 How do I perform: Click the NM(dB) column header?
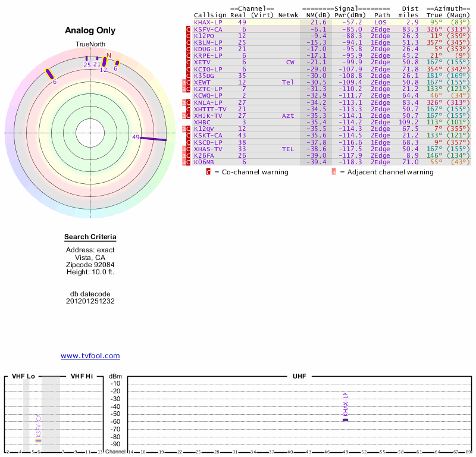click(x=314, y=15)
